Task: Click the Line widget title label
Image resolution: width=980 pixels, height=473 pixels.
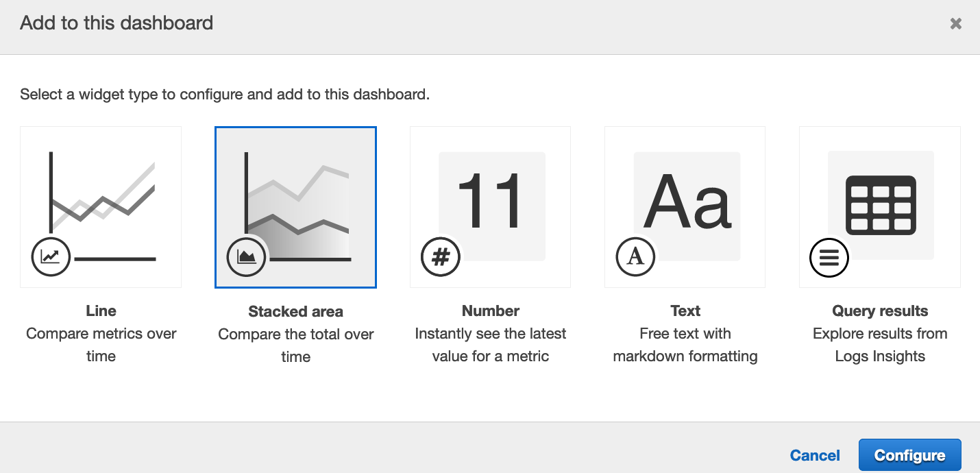Action: (x=101, y=311)
